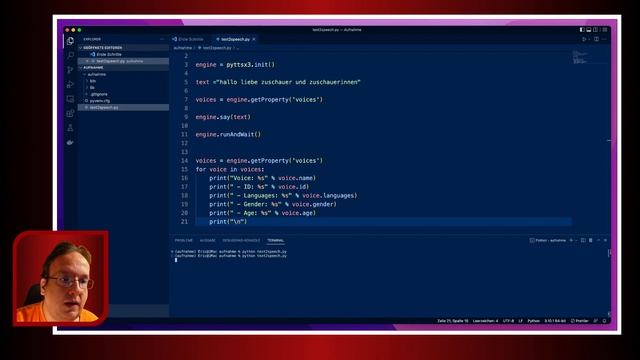This screenshot has width=640, height=360.
Task: Select text2speech.py in the file tree
Action: [x=124, y=107]
